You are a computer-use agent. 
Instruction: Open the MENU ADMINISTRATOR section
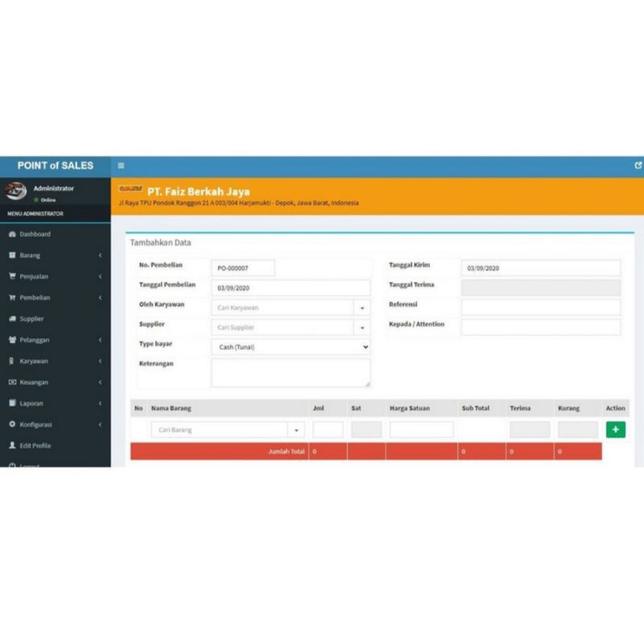click(x=35, y=214)
